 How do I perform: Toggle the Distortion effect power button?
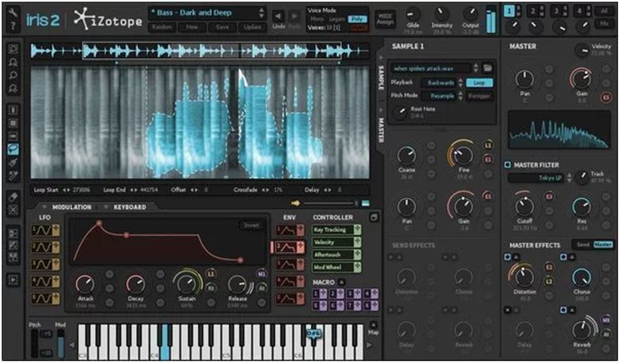click(x=507, y=257)
